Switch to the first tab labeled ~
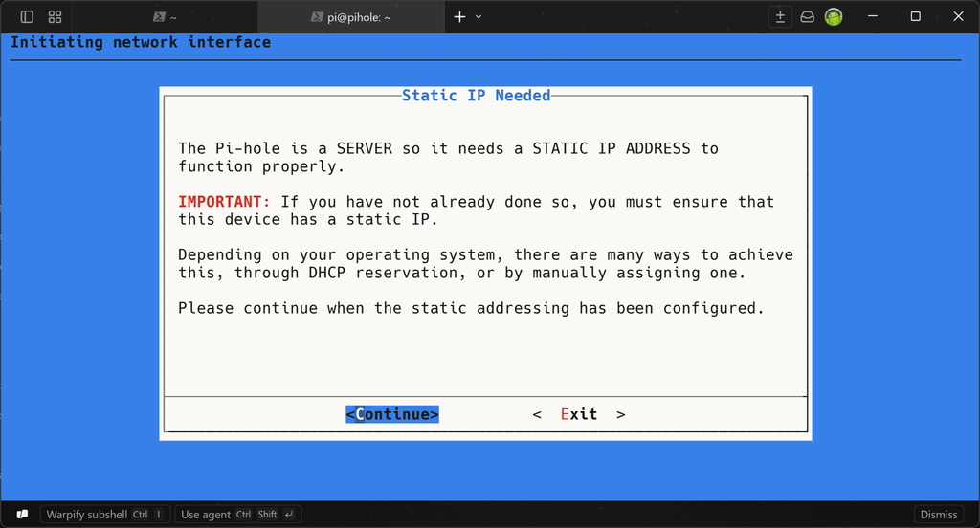980x528 pixels. point(165,17)
